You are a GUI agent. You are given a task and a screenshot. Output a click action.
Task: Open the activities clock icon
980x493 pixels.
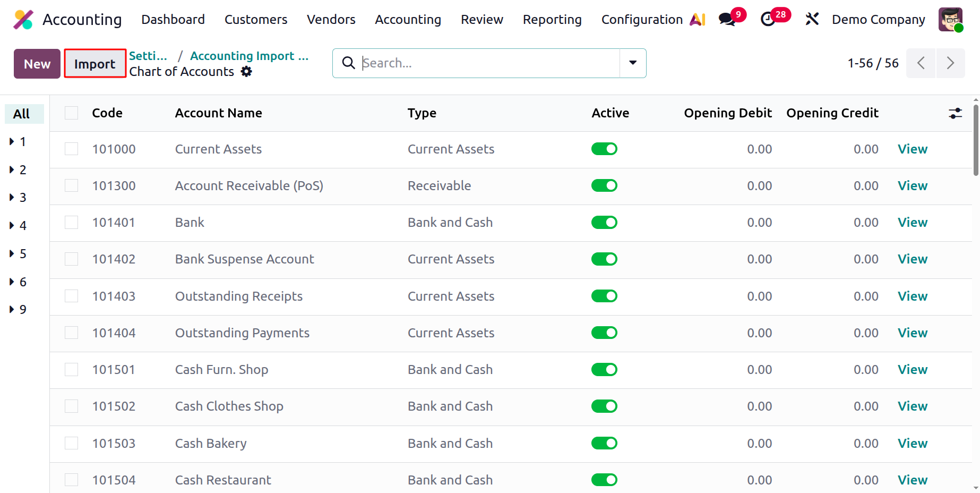pos(768,20)
